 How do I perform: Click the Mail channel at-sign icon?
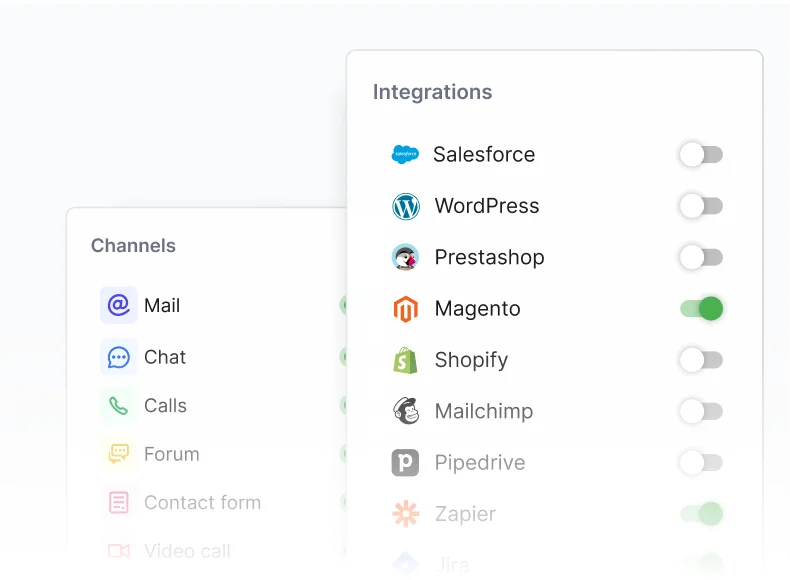click(x=119, y=305)
